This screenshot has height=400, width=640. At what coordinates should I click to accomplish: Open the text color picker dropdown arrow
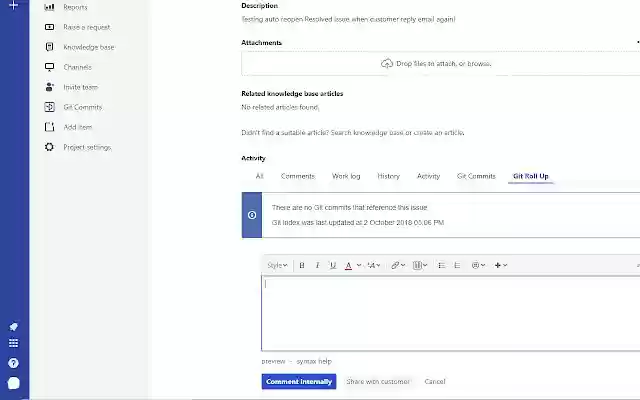click(359, 265)
